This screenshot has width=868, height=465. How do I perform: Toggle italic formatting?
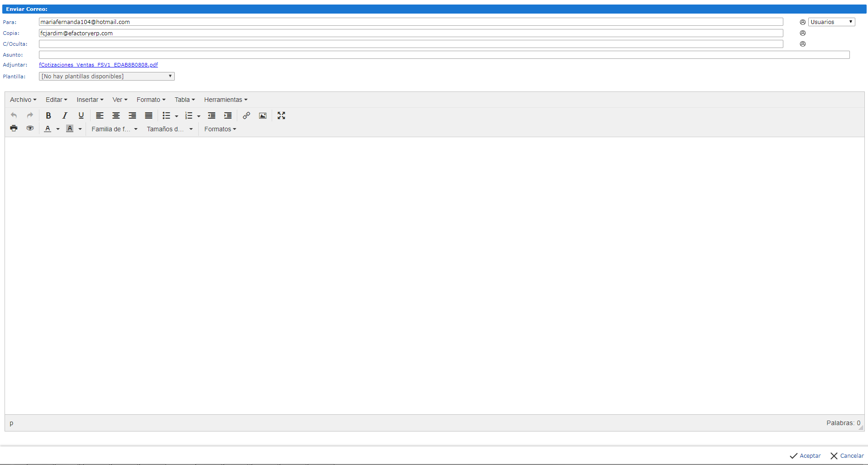click(x=65, y=115)
